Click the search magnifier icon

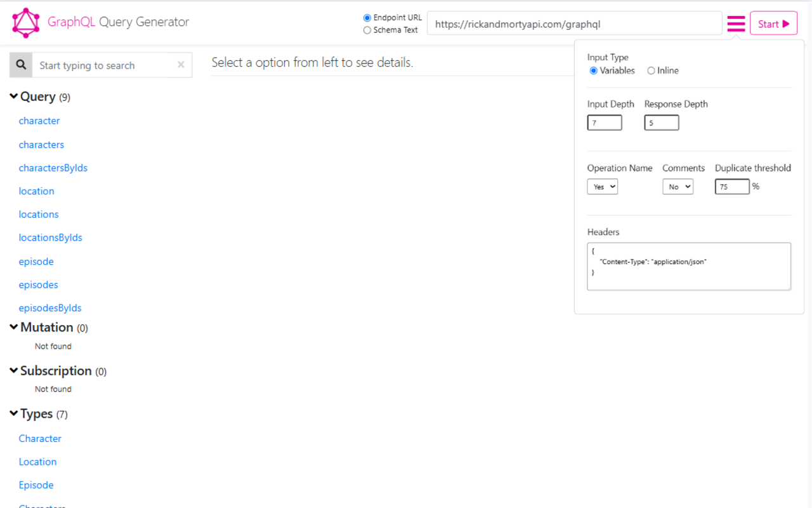(20, 65)
